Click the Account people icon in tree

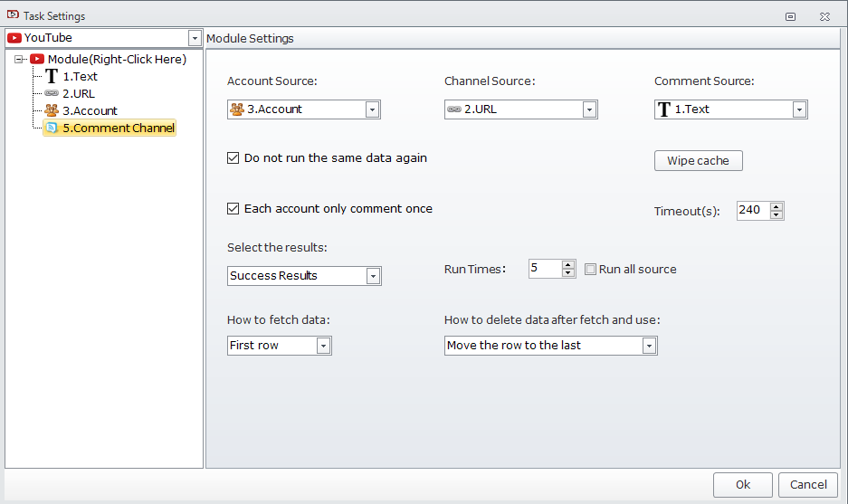(x=52, y=111)
